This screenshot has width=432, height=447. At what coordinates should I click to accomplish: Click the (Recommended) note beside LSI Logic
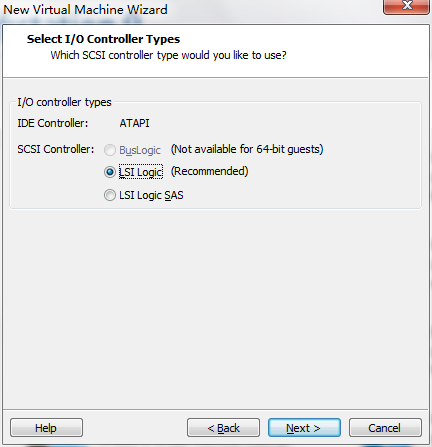(x=209, y=171)
